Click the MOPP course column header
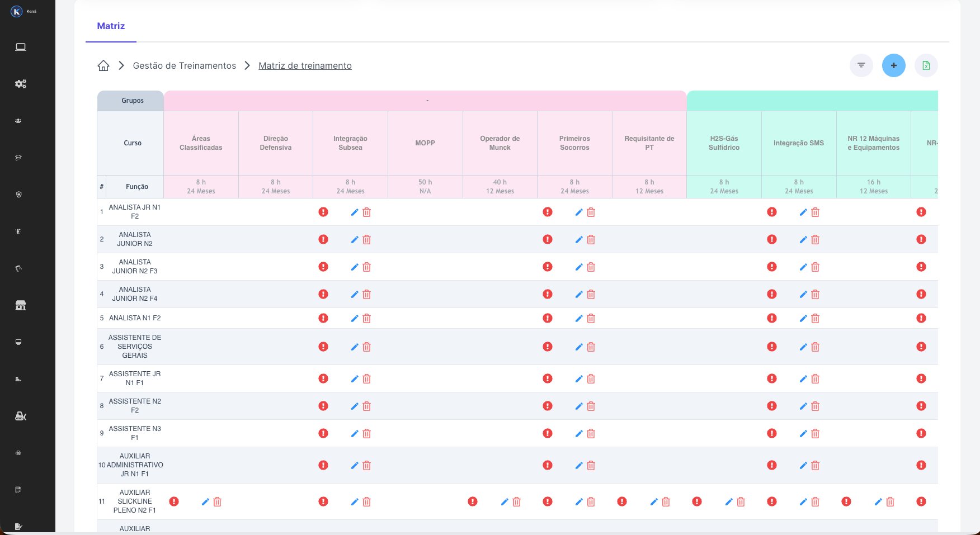Image resolution: width=980 pixels, height=535 pixels. coord(425,143)
